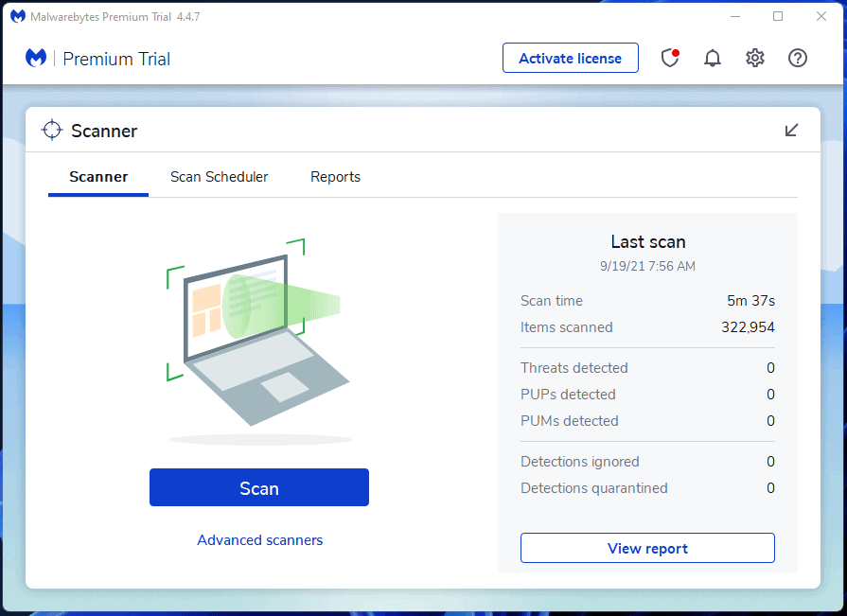Switch to the Scanner tab

[x=98, y=177]
